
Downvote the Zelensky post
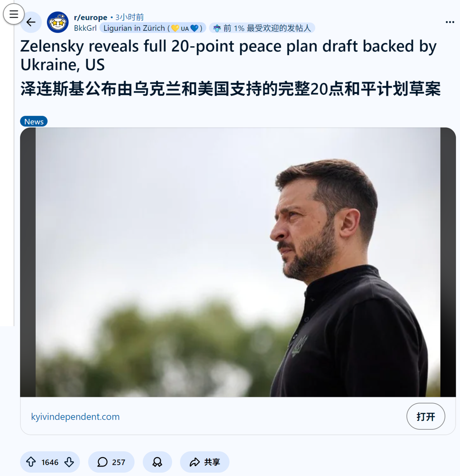(69, 462)
